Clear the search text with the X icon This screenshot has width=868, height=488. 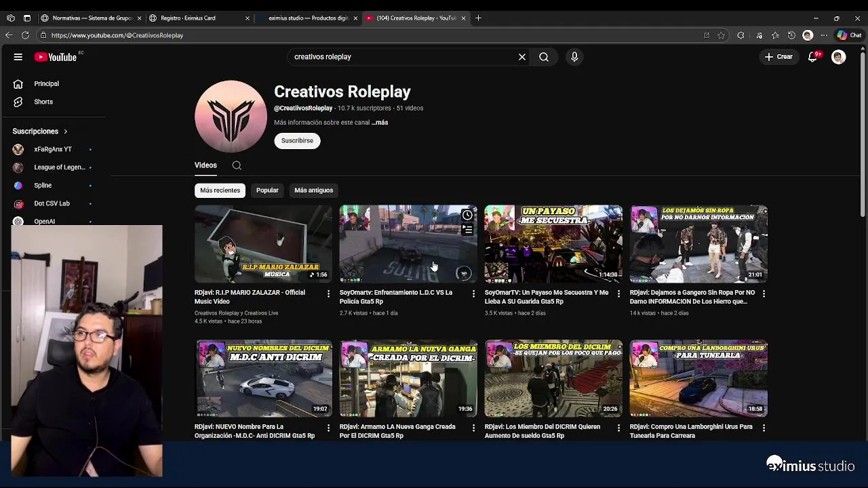pyautogui.click(x=522, y=57)
